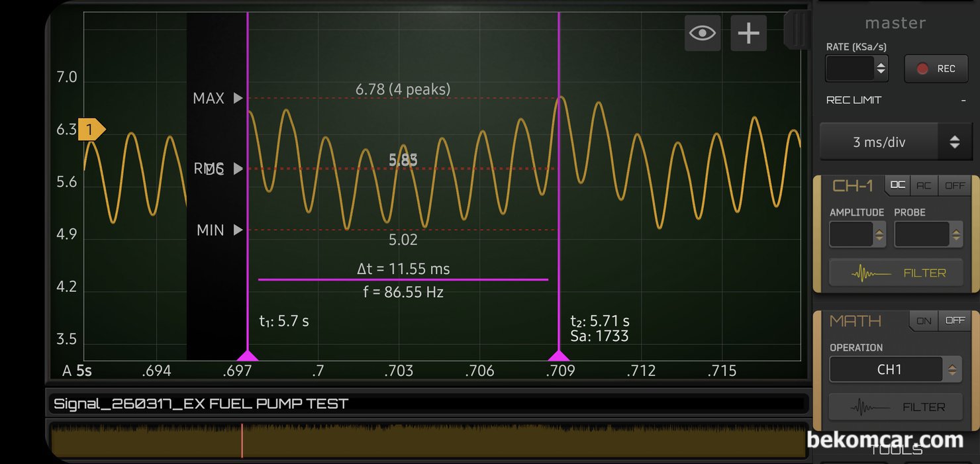Click the signal overview timeline strip

pos(428,440)
